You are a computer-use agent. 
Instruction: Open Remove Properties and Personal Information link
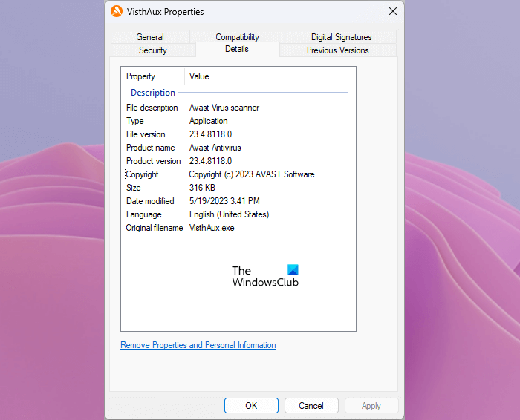point(198,345)
